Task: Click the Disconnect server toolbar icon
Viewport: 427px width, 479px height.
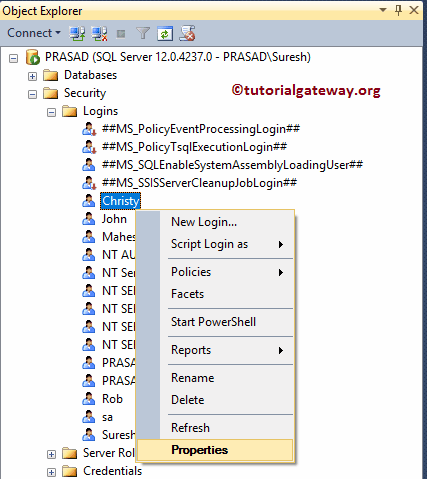Action: [99, 33]
